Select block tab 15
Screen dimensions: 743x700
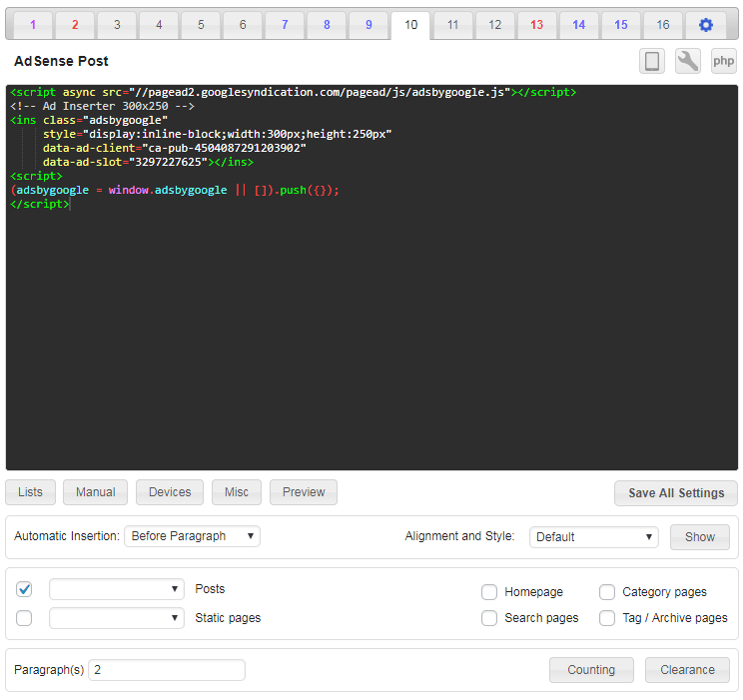coord(621,25)
